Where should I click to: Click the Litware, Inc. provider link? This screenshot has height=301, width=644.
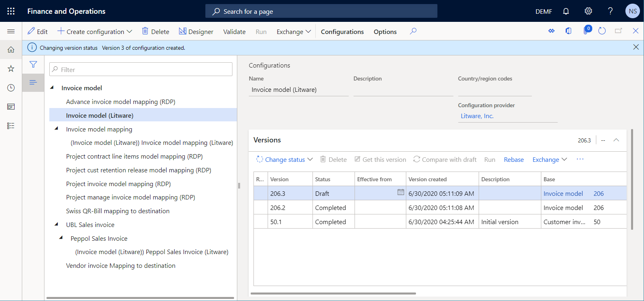click(477, 116)
